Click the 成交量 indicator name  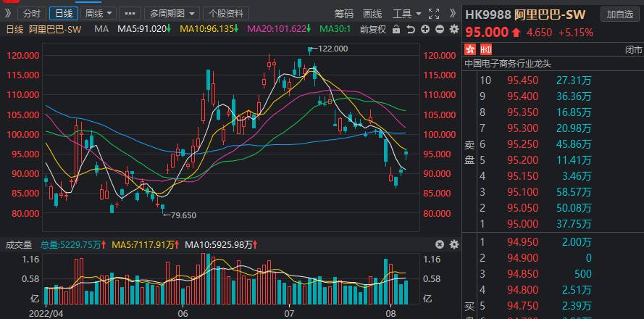pyautogui.click(x=19, y=245)
